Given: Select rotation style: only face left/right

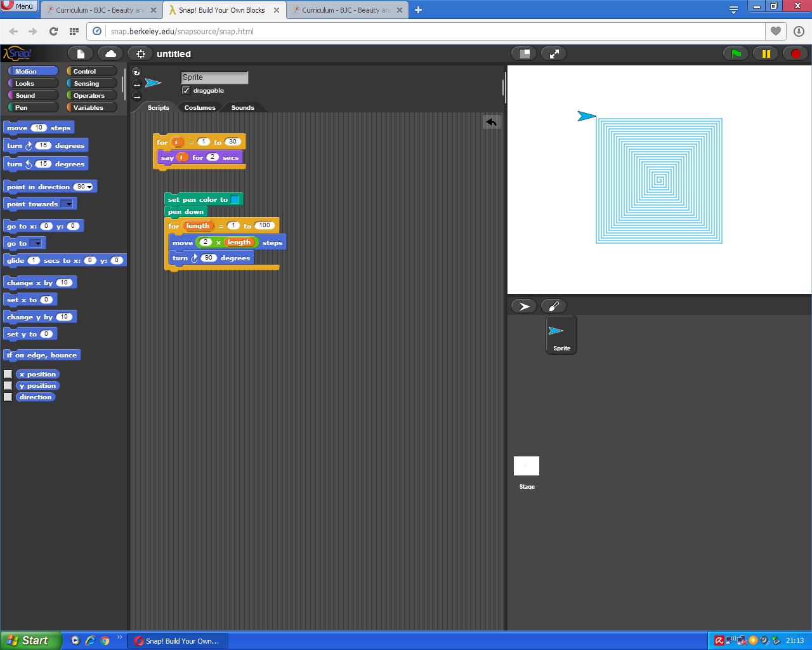Looking at the screenshot, I should (x=136, y=84).
